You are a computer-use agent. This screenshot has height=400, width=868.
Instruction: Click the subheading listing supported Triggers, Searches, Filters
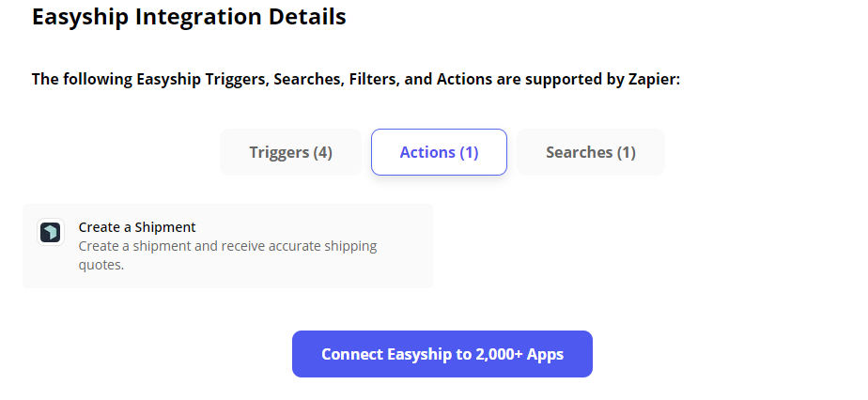pos(355,79)
